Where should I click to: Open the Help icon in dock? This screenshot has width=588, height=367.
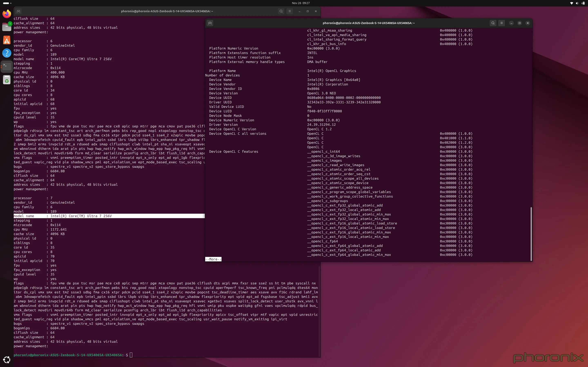(x=7, y=53)
